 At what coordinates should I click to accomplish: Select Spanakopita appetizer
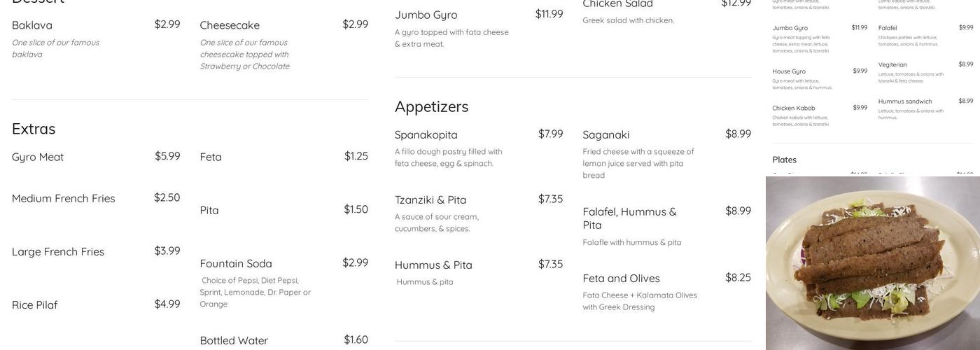tap(426, 134)
